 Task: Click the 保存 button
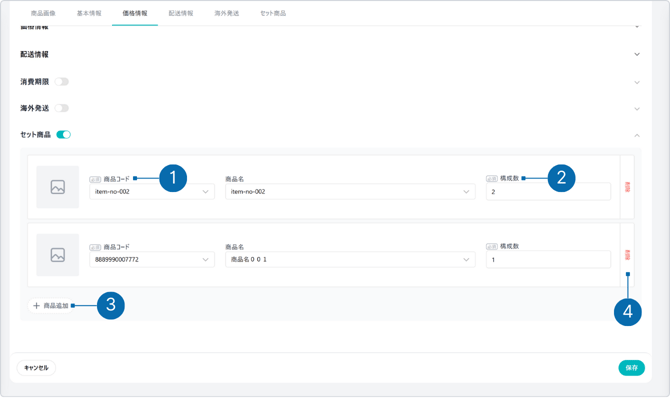click(631, 368)
